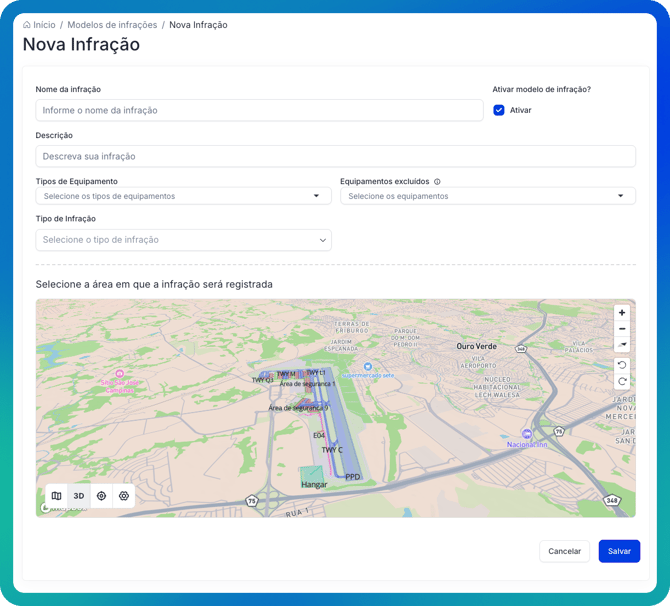Save the form with Salvar
This screenshot has width=670, height=606.
tap(619, 551)
